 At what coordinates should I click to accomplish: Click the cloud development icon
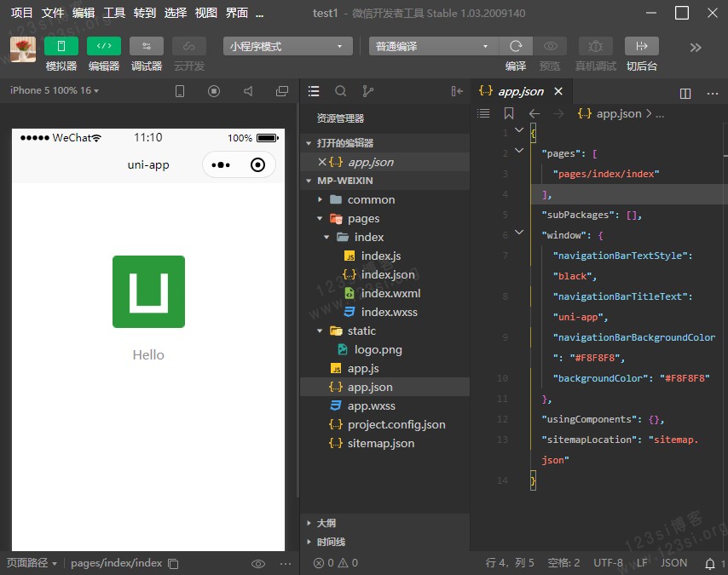point(189,46)
